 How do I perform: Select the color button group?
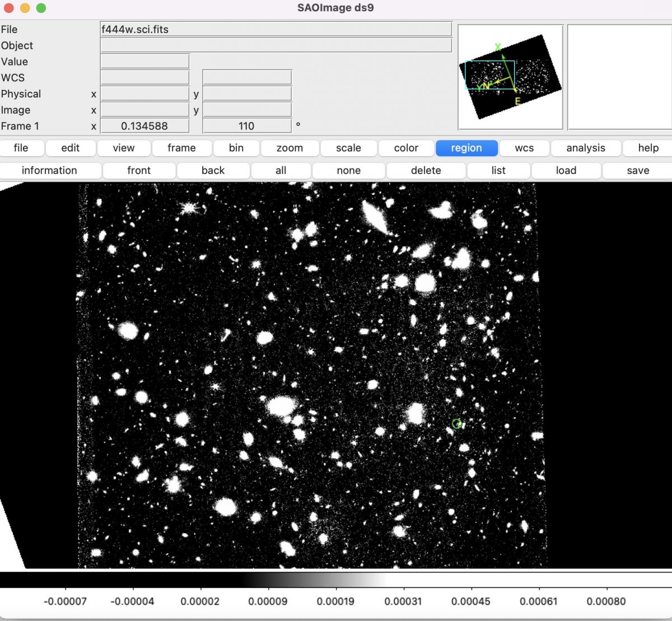click(406, 148)
